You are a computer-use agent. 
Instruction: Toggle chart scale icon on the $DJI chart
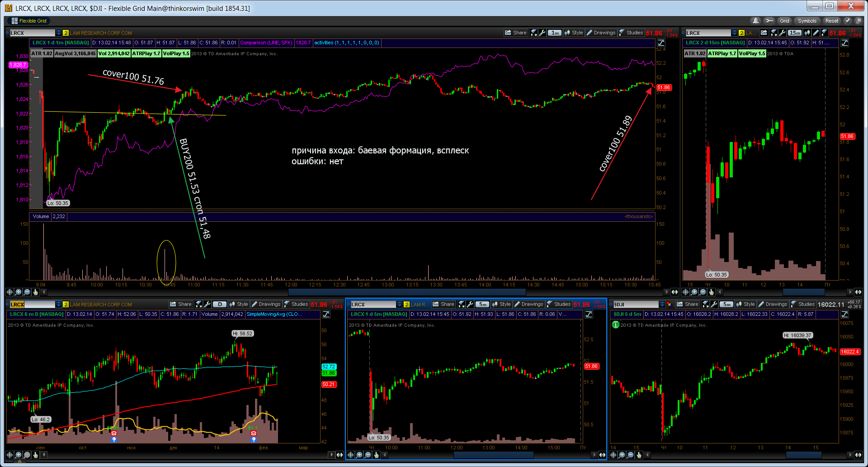(844, 315)
